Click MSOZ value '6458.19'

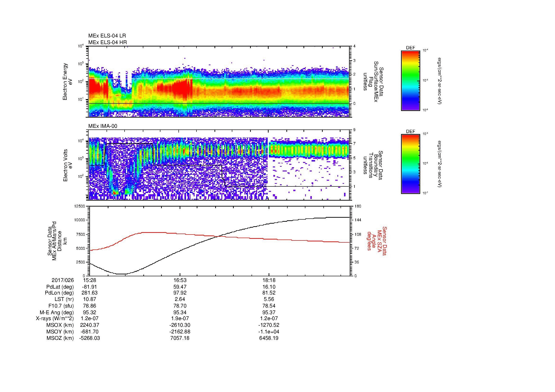tap(269, 338)
